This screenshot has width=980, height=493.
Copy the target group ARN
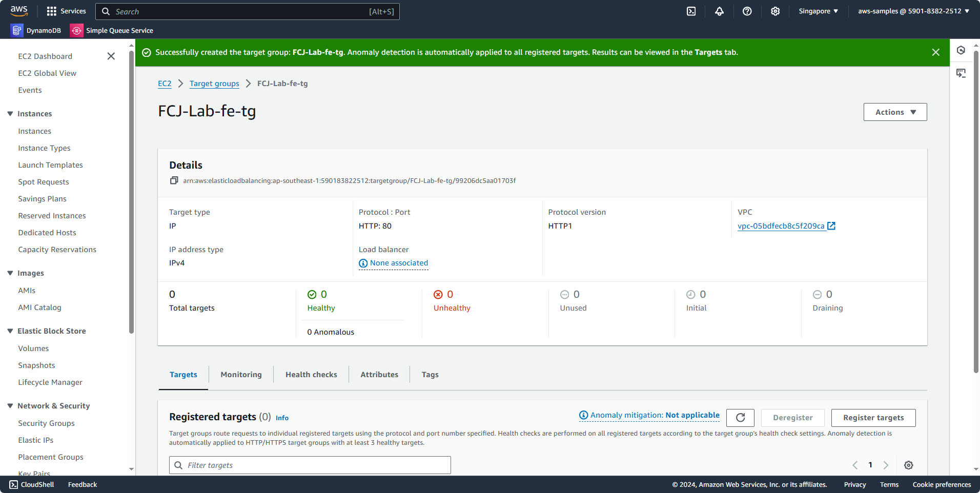174,180
